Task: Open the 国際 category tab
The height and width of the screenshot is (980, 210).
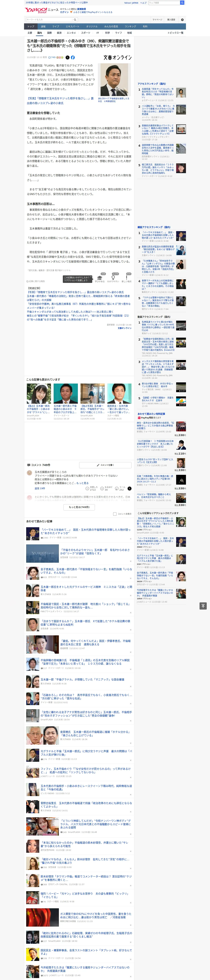Action: tap(49, 33)
